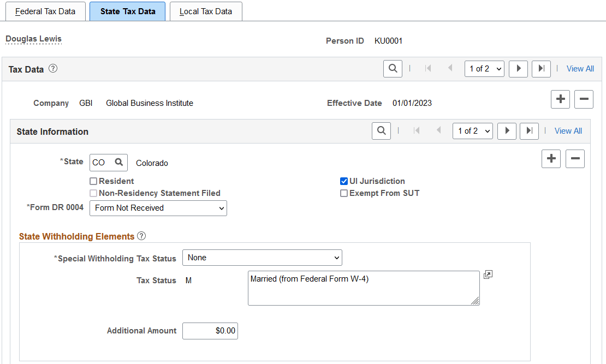Open the State code lookup magnifier

pos(118,162)
